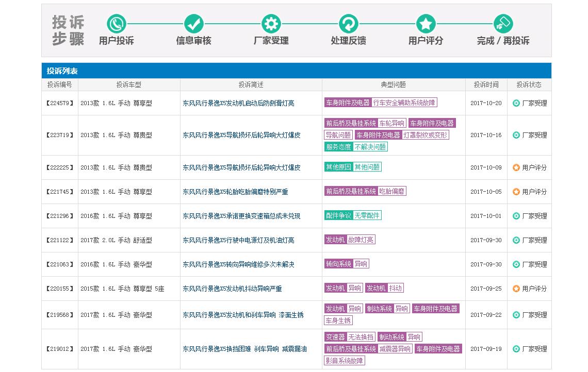Click the 无零配件 tag for complaint 221296
Screen dimensions: 588x372
[367, 216]
